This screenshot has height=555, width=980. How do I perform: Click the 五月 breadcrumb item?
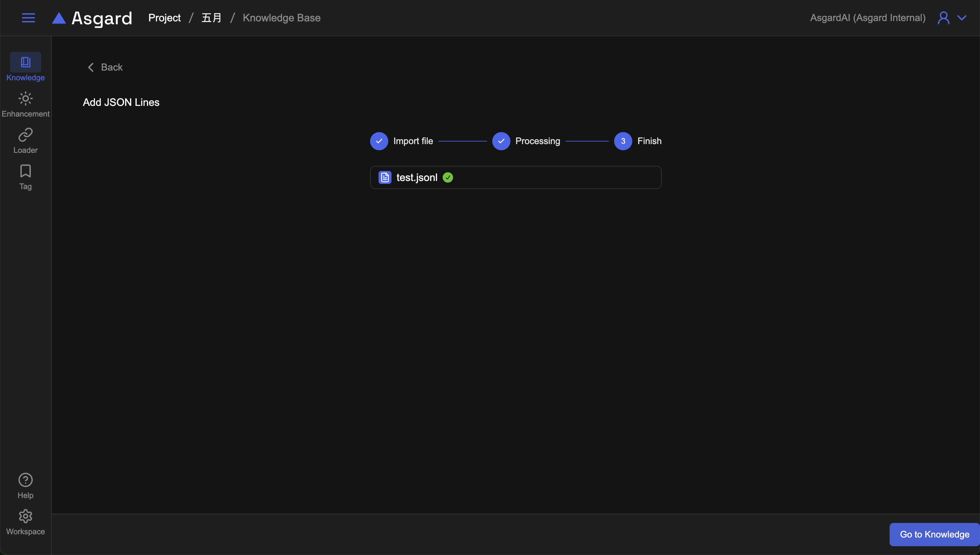click(x=211, y=18)
